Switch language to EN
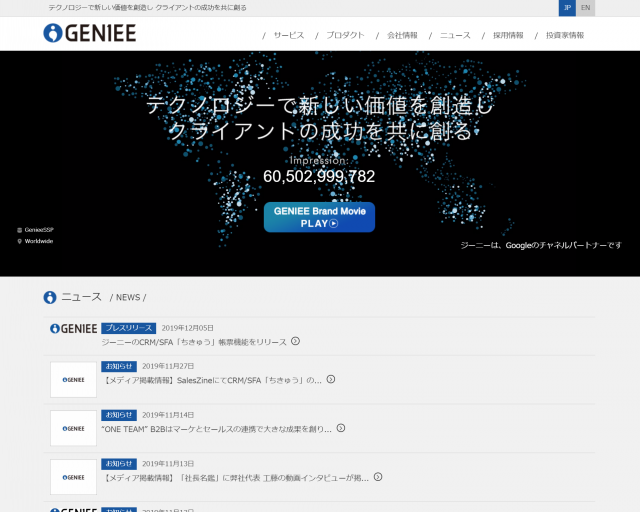 pos(586,8)
